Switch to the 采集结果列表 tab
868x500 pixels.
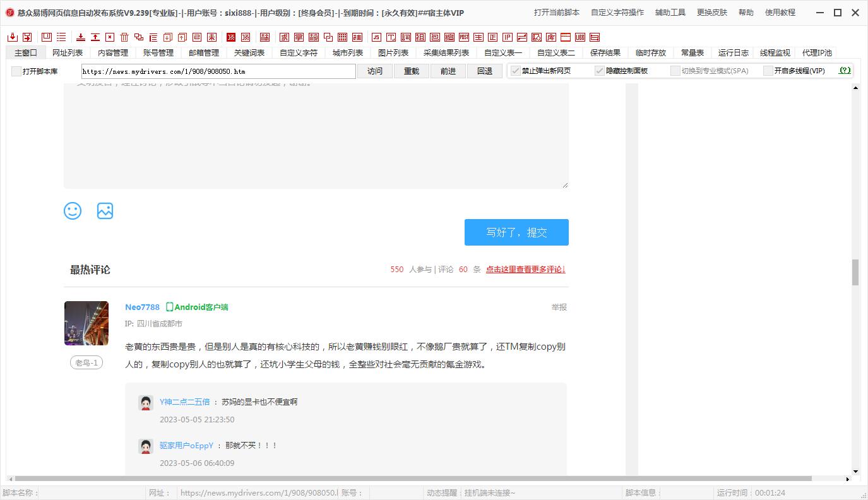pos(446,53)
